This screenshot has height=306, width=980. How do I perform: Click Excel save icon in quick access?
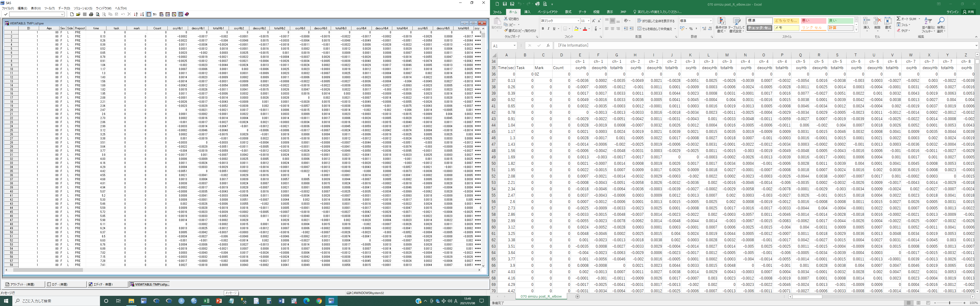505,4
